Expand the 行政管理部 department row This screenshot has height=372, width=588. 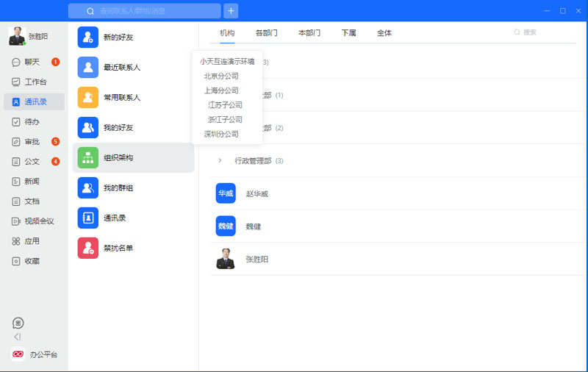[220, 160]
